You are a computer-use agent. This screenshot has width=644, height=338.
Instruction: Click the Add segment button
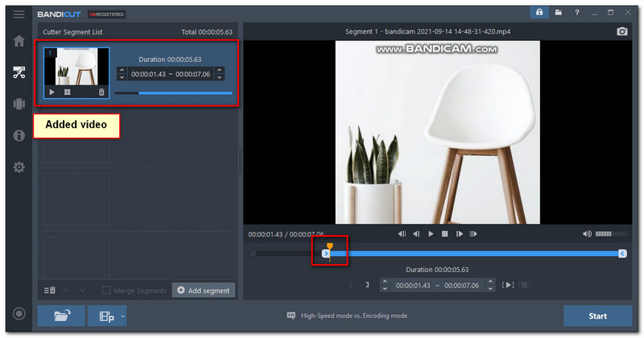pyautogui.click(x=204, y=291)
